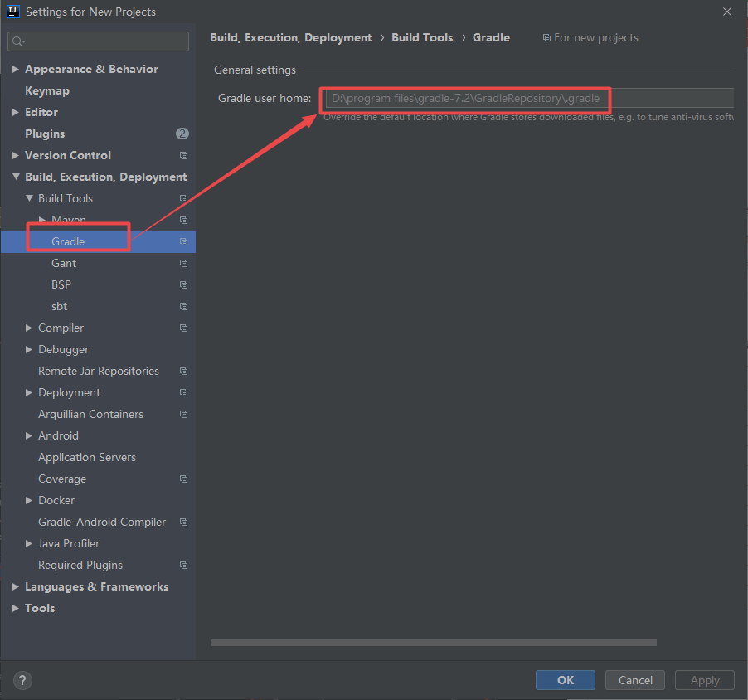Expand the Java Profiler node
This screenshot has height=700, width=748.
(29, 543)
